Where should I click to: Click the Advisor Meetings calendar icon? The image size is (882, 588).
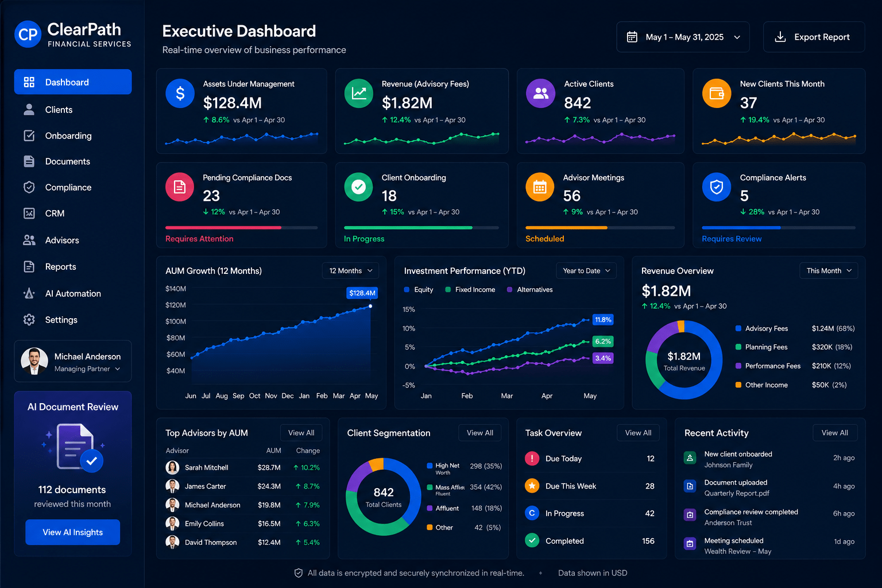tap(540, 187)
